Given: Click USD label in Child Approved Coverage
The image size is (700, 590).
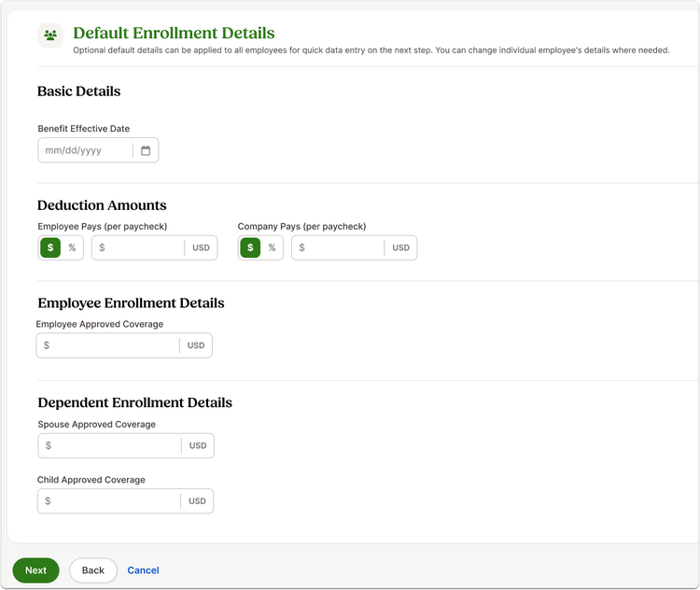Looking at the screenshot, I should pos(197,501).
